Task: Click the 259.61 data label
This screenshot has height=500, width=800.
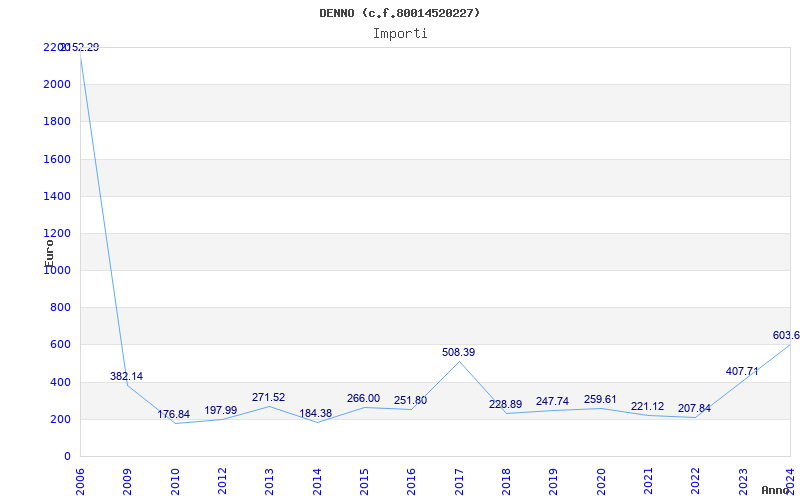Action: (x=600, y=399)
